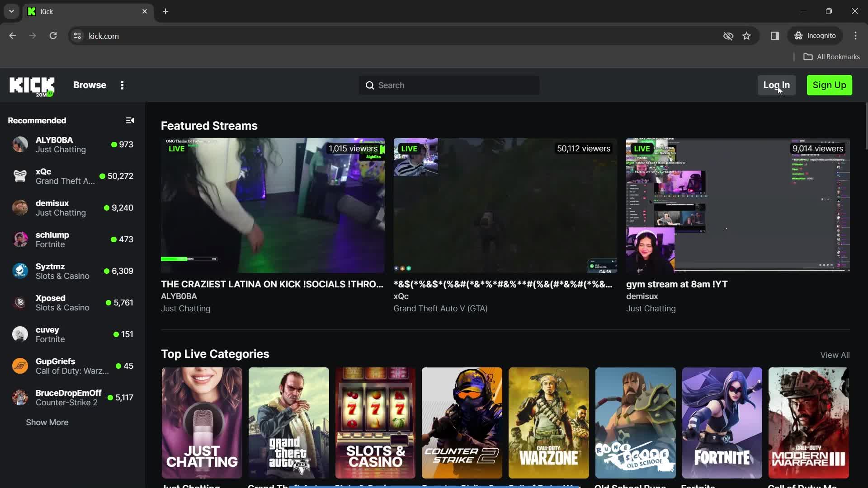
Task: Open the Just Chatting category card
Action: pyautogui.click(x=202, y=423)
